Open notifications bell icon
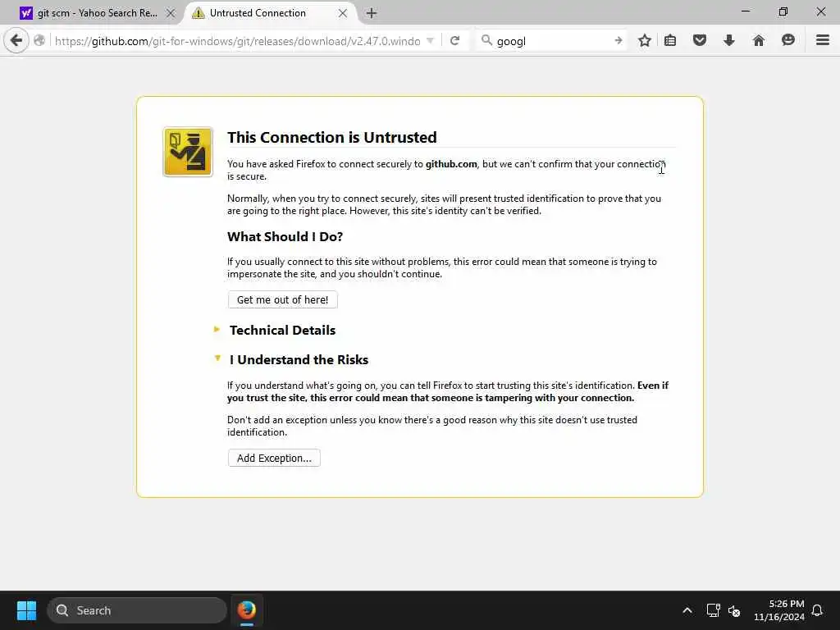This screenshot has height=630, width=840. [x=818, y=610]
